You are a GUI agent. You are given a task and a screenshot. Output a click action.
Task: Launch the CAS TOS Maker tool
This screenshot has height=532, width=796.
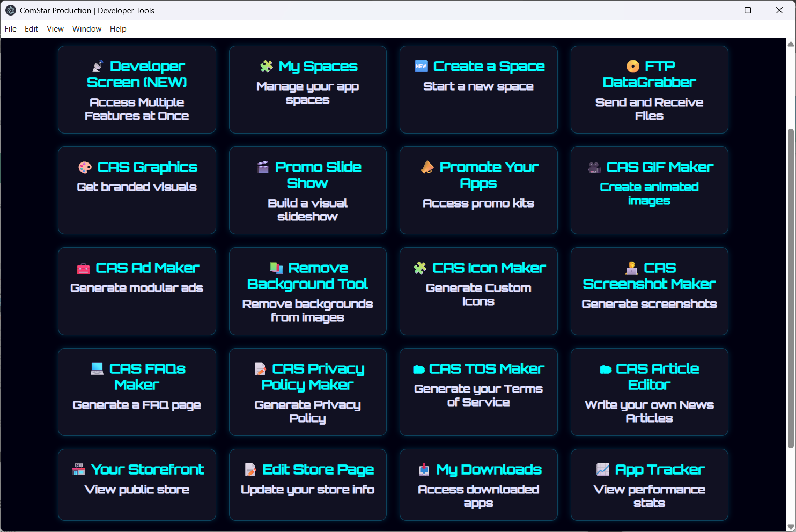(478, 392)
